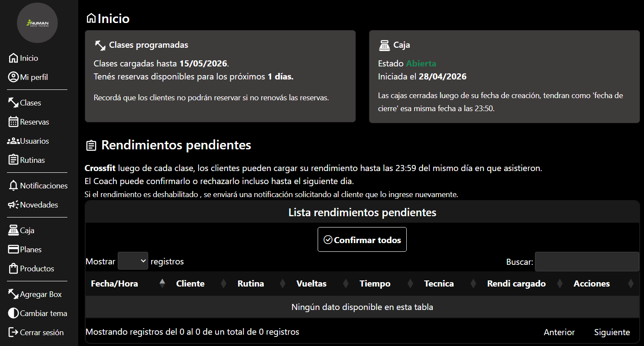Click the Caja register icon in sidebar
This screenshot has width=644, height=346.
click(13, 231)
